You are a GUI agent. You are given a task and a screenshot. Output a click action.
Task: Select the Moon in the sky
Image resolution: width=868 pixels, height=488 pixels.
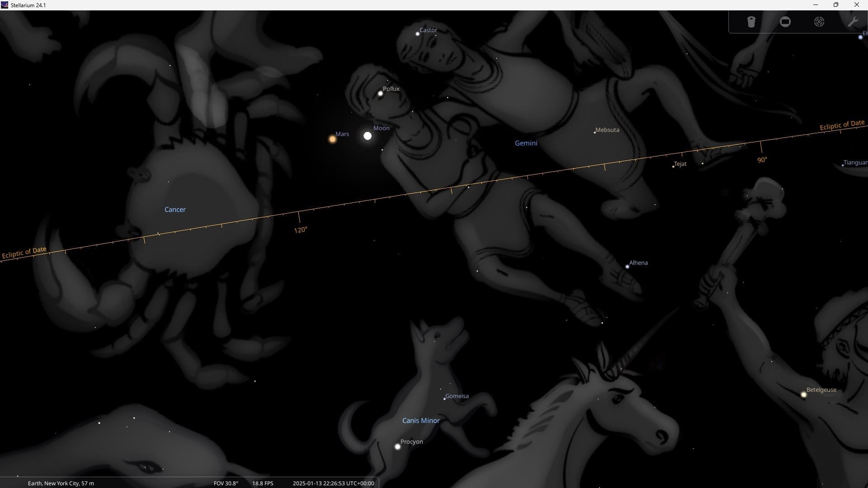pos(368,136)
